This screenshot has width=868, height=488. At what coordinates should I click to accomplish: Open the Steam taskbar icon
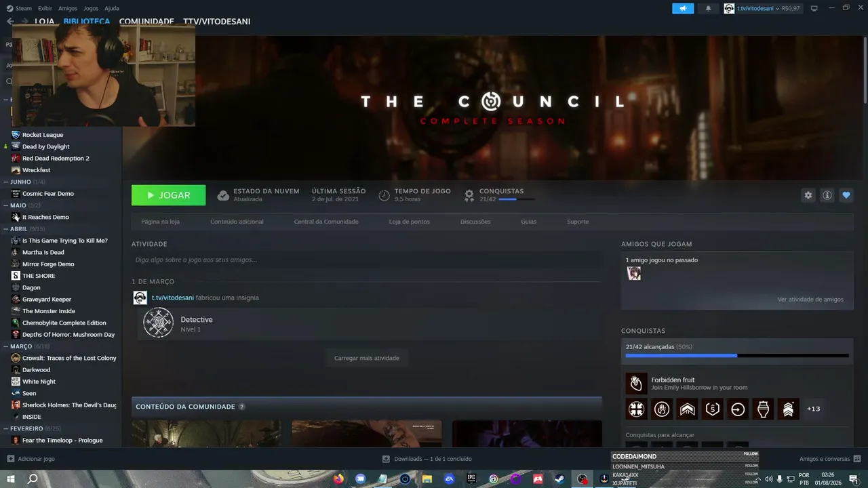click(x=560, y=479)
